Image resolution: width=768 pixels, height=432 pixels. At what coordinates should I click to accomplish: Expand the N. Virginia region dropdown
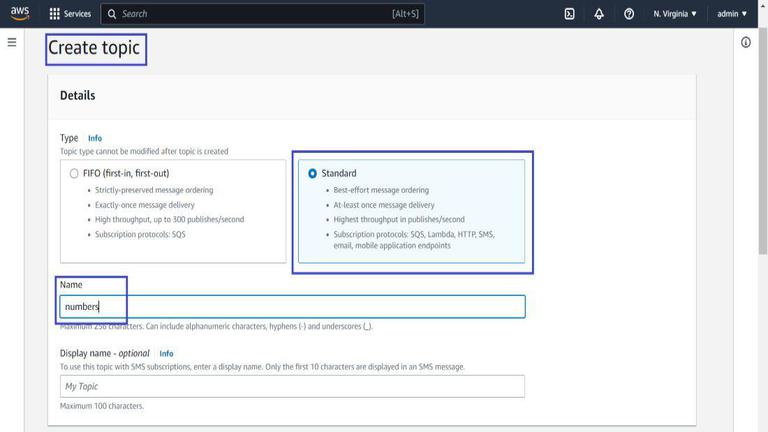674,14
